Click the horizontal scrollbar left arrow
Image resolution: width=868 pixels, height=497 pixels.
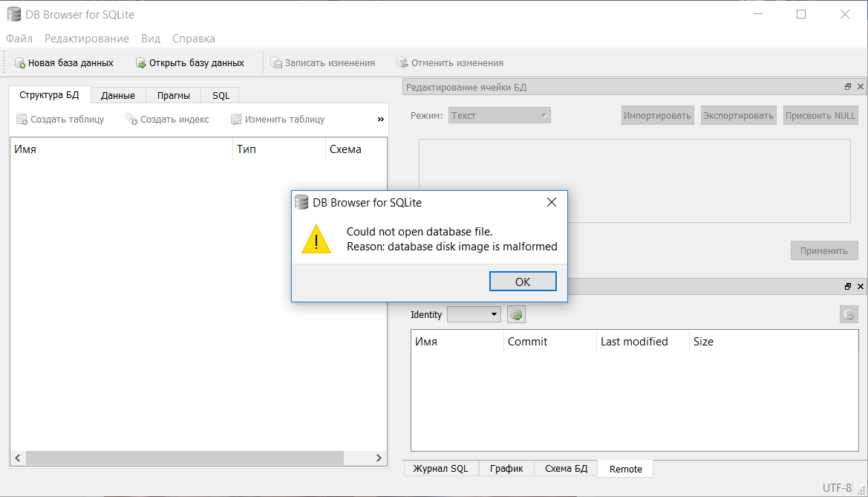[x=18, y=458]
